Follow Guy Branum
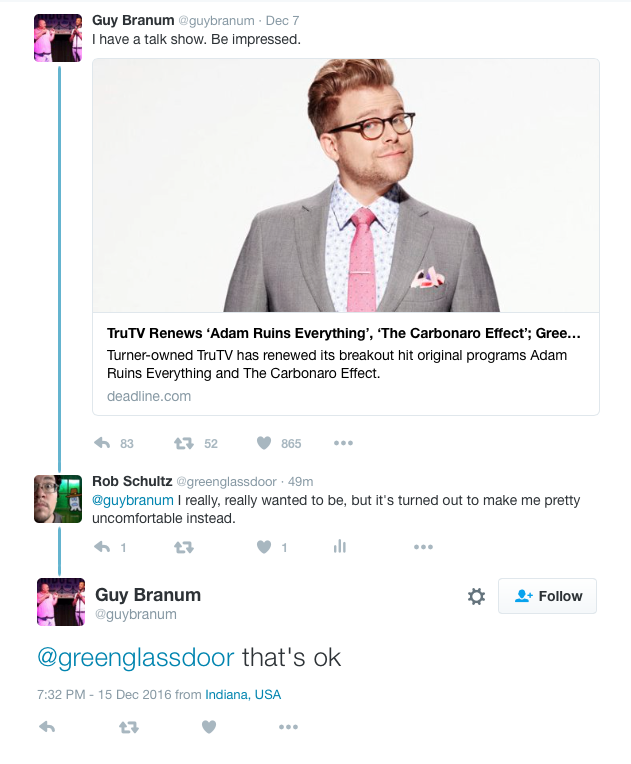 547,596
